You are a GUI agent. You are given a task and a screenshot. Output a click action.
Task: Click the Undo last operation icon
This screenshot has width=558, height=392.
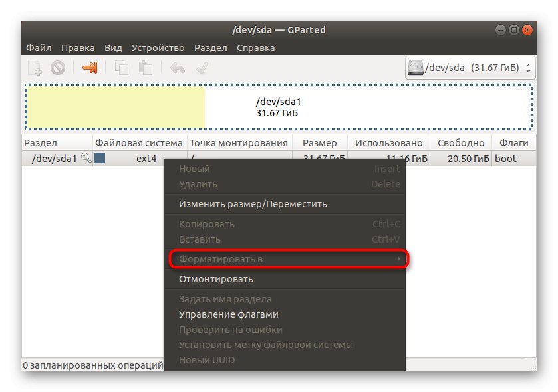point(177,68)
